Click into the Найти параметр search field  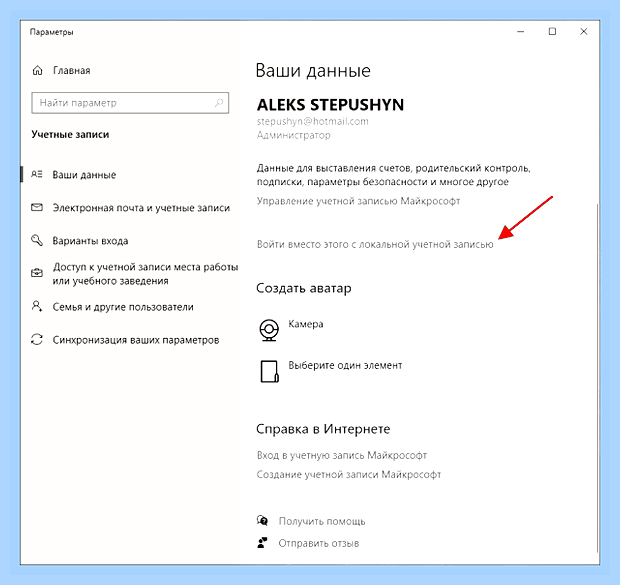[x=130, y=103]
